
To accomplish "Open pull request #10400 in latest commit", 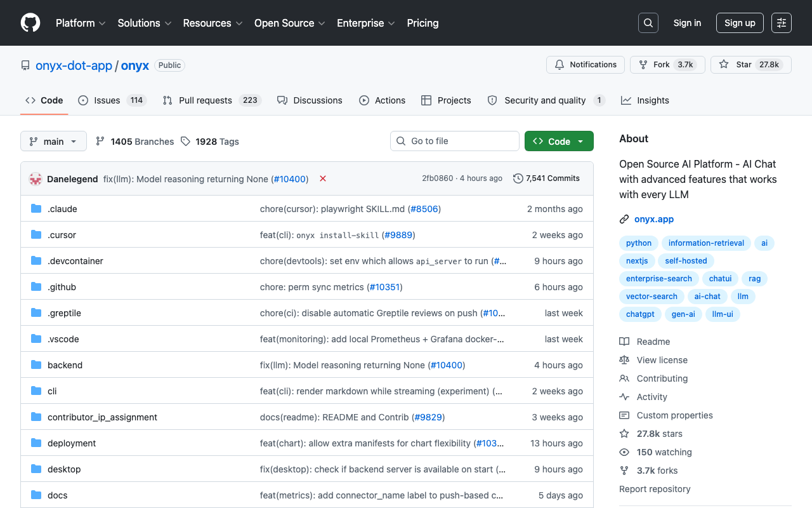I will 290,179.
